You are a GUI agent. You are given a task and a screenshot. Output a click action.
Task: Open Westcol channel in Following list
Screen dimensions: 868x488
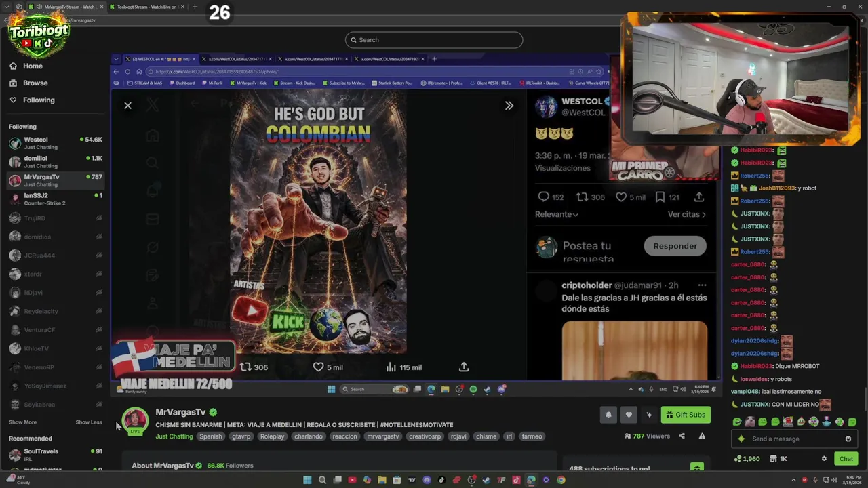[x=56, y=143]
